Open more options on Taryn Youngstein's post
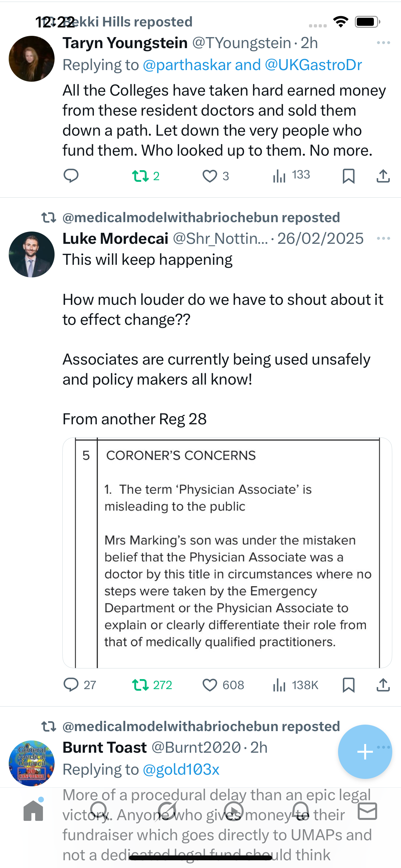 click(x=384, y=43)
